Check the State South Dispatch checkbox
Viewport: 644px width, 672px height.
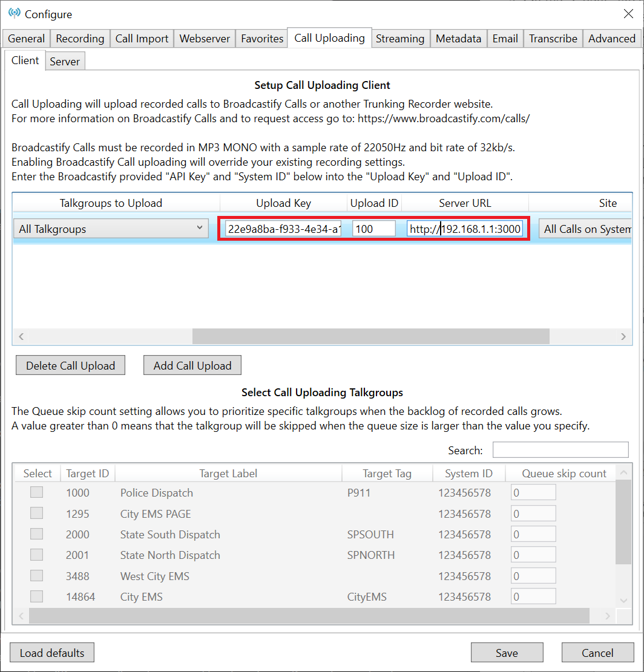point(36,533)
